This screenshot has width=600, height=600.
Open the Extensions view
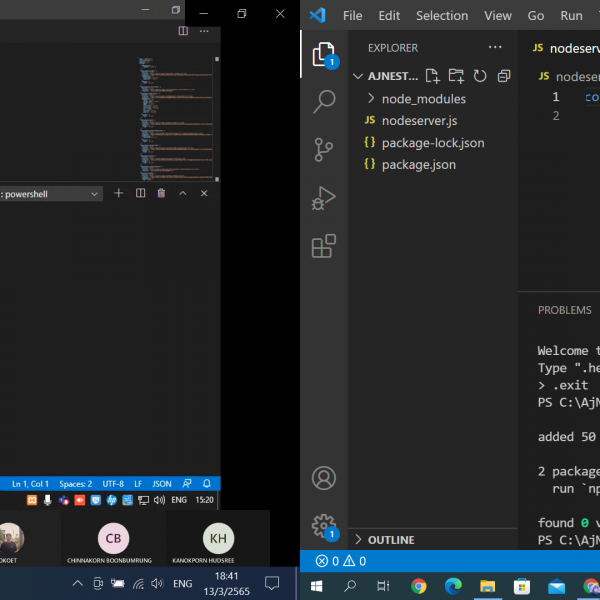324,246
